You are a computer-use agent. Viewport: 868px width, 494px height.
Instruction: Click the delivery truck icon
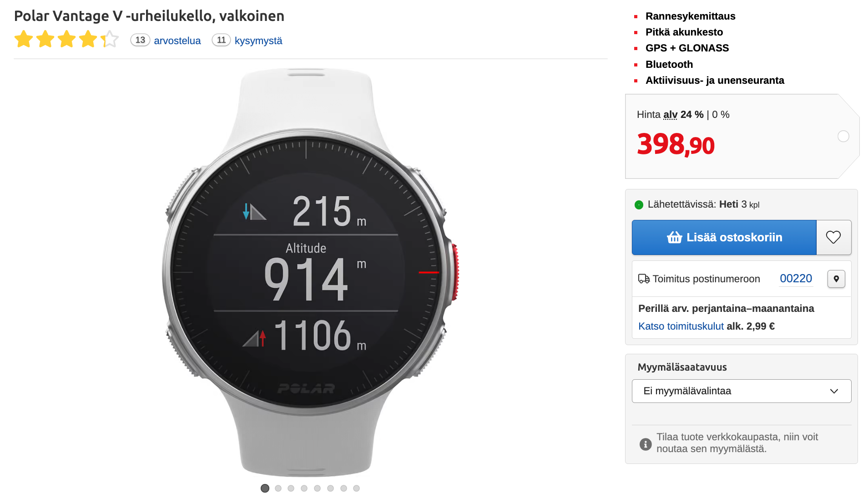[x=644, y=279]
